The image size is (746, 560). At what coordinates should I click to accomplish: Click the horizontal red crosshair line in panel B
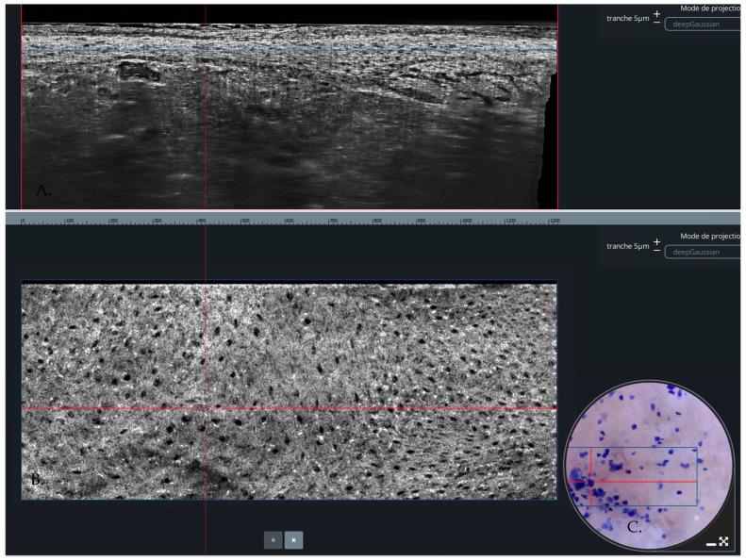(377, 408)
